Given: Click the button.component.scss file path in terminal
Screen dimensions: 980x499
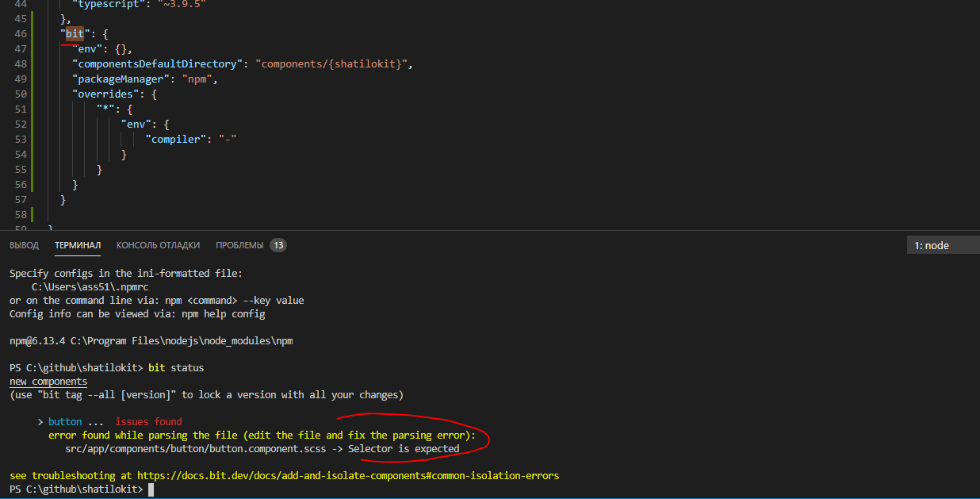Looking at the screenshot, I should coord(194,448).
